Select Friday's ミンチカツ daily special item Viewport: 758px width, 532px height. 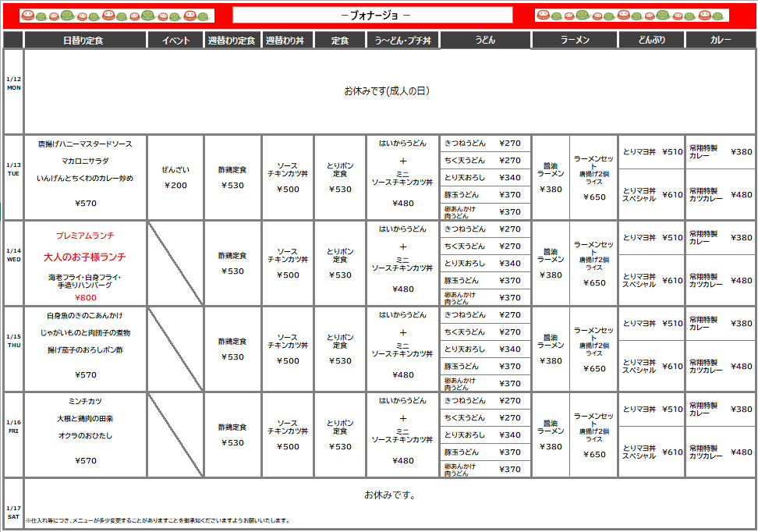[85, 402]
